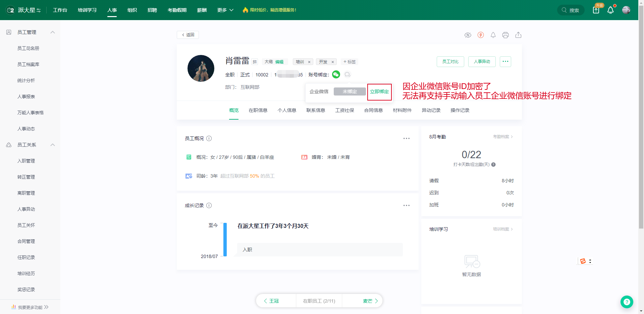The image size is (644, 314).
Task: Collapse the 员工管理 sidebar section
Action: [x=53, y=32]
